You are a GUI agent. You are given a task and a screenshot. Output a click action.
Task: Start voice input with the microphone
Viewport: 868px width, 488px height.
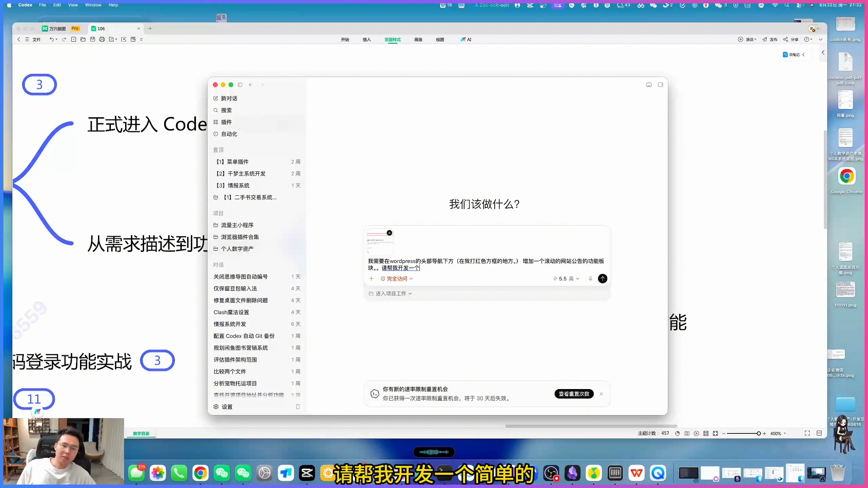click(x=590, y=279)
